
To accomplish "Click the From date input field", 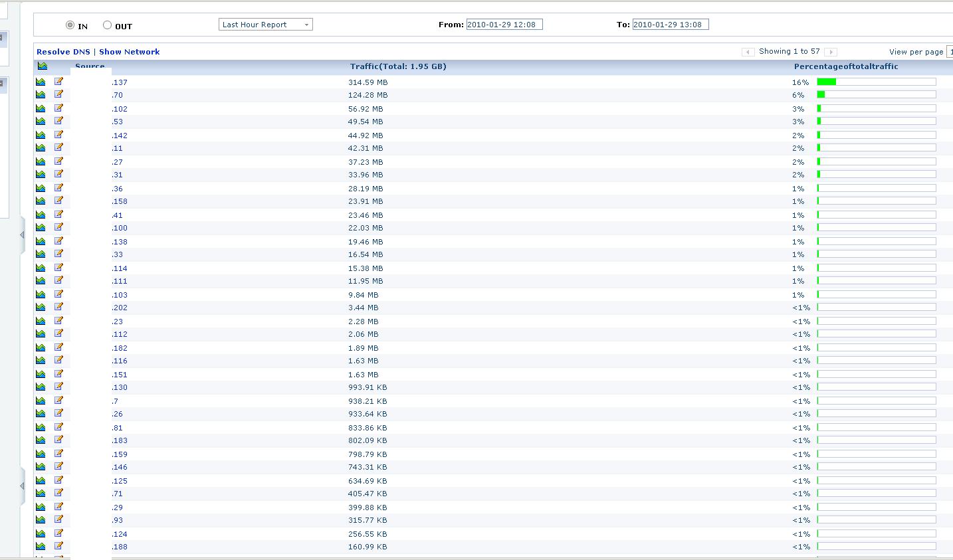I will point(504,25).
